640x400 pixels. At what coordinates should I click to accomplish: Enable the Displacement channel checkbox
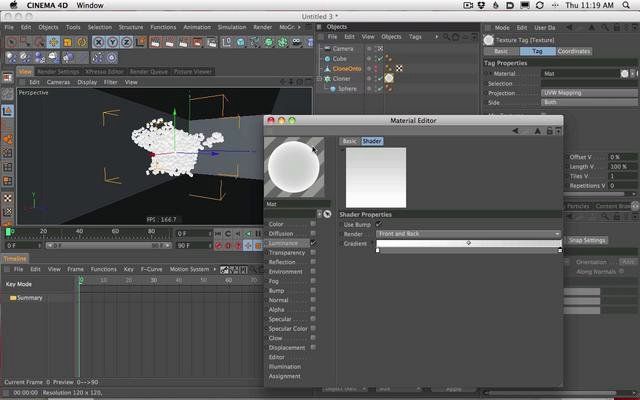[313, 347]
